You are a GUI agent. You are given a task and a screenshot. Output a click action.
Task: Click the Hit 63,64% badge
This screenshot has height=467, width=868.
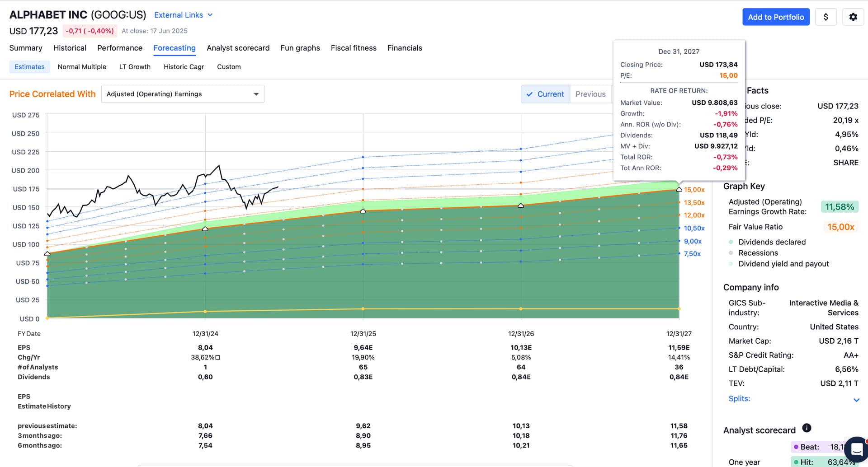(825, 462)
